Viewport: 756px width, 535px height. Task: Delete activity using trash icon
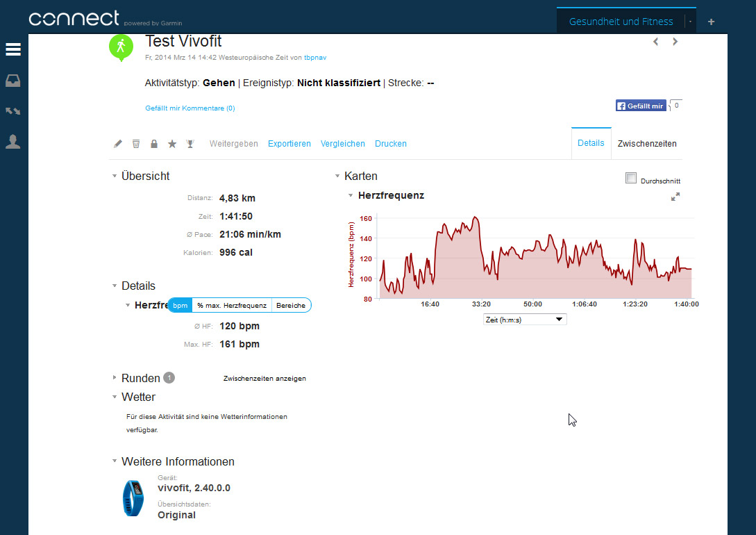pos(136,144)
